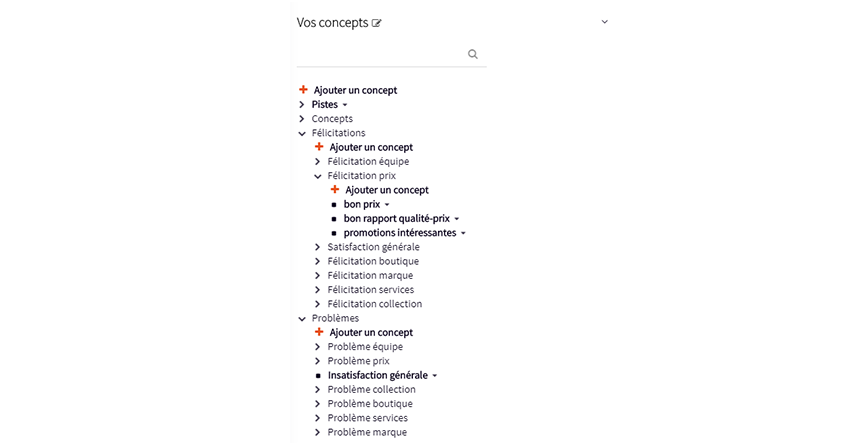Focus the concept search input field
This screenshot has height=446, width=862.
[x=380, y=54]
